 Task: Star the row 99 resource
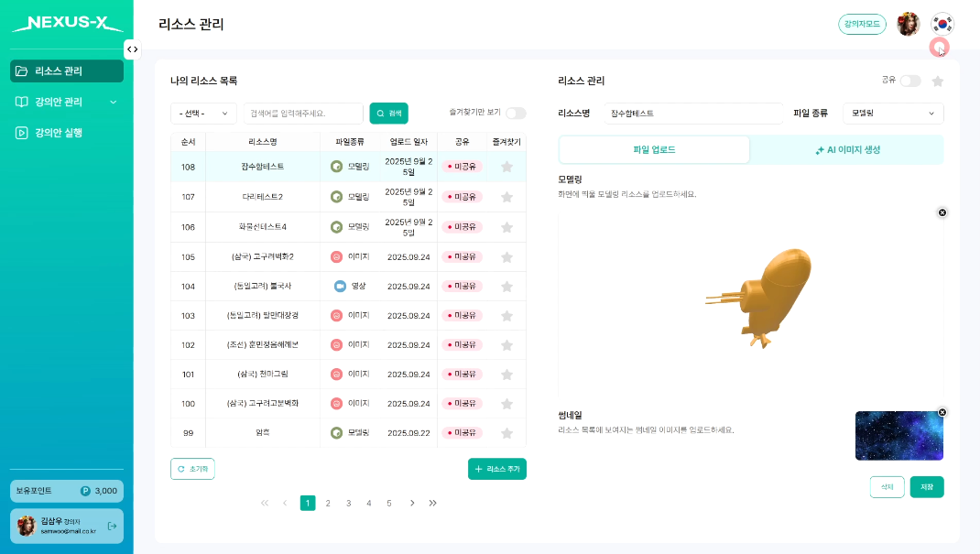(x=506, y=433)
